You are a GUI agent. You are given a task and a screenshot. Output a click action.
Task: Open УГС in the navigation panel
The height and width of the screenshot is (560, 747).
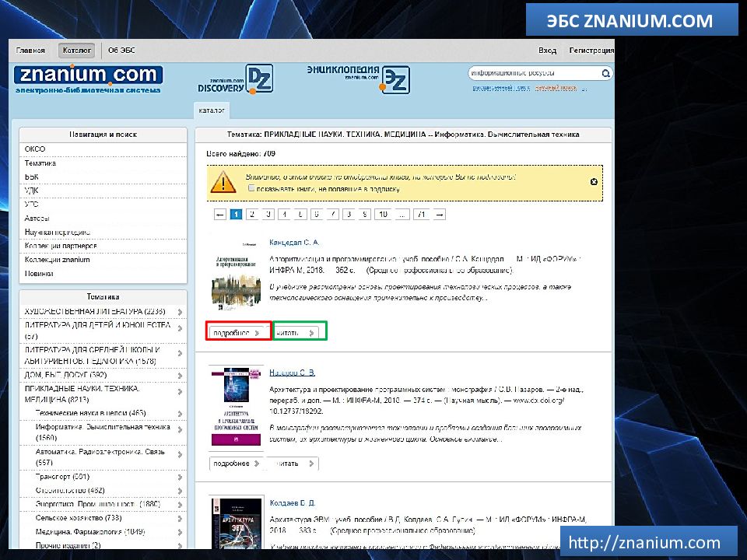(31, 205)
